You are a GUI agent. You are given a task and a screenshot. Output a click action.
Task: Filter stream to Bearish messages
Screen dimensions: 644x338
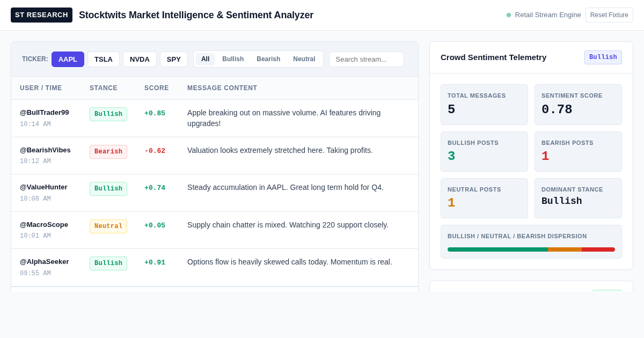[x=268, y=59]
